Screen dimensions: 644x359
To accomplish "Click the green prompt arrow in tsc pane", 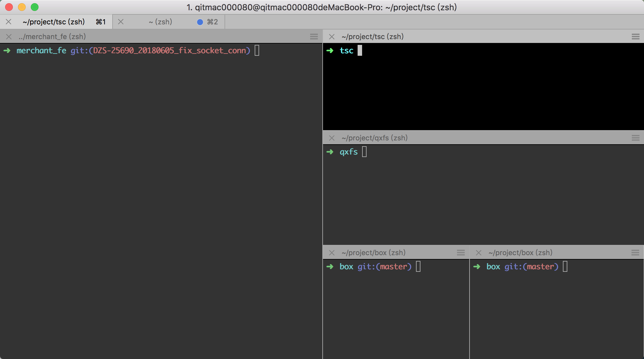I will pos(330,51).
